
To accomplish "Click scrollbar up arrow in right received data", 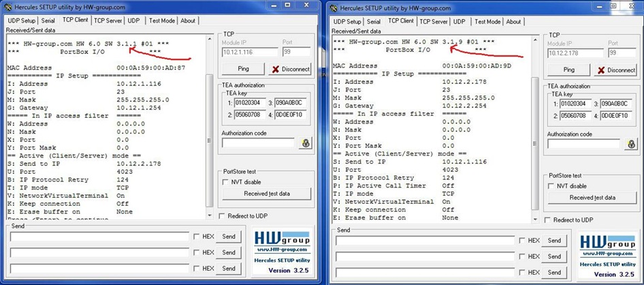I will point(535,40).
